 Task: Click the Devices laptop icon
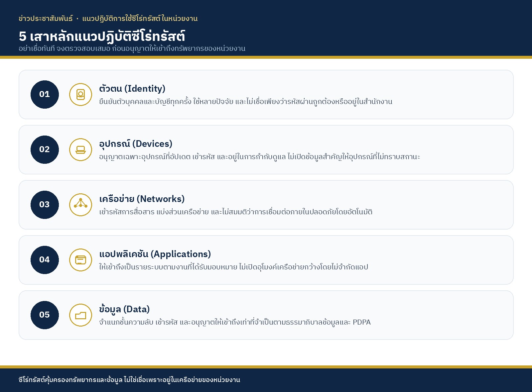point(80,149)
